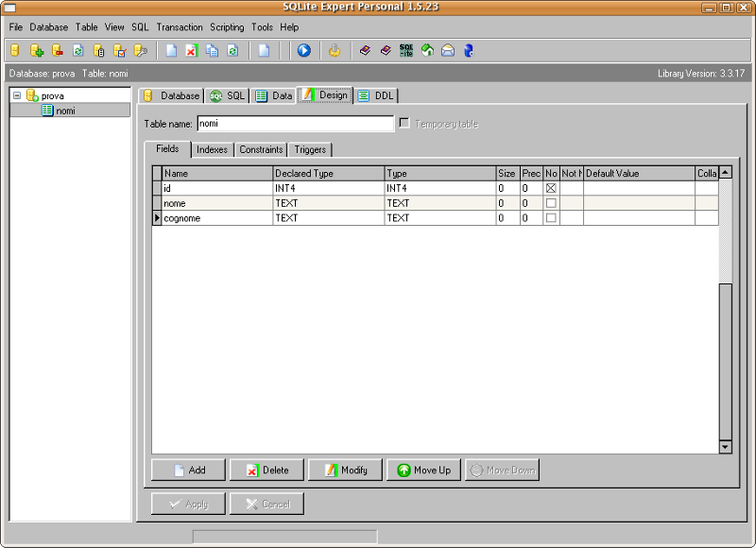This screenshot has width=756, height=548.
Task: Click the SQLite logo toolbar icon
Action: (x=406, y=51)
